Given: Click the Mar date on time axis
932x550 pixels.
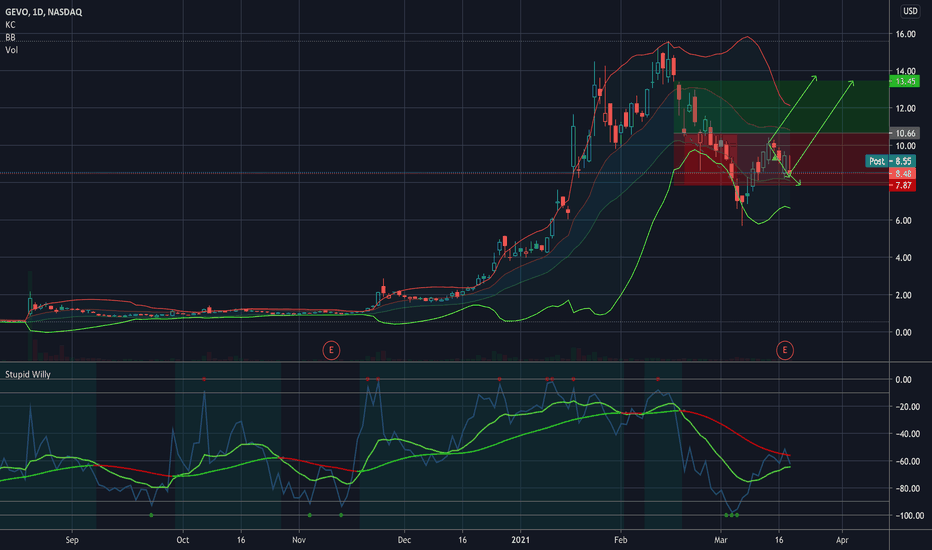Looking at the screenshot, I should [721, 540].
